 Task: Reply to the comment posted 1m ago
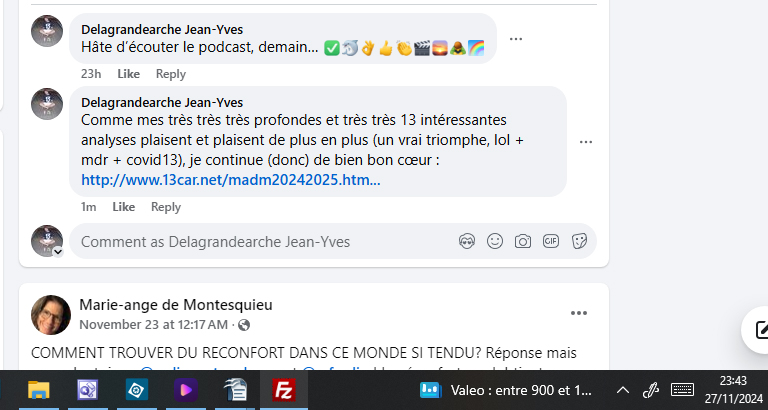tap(166, 207)
